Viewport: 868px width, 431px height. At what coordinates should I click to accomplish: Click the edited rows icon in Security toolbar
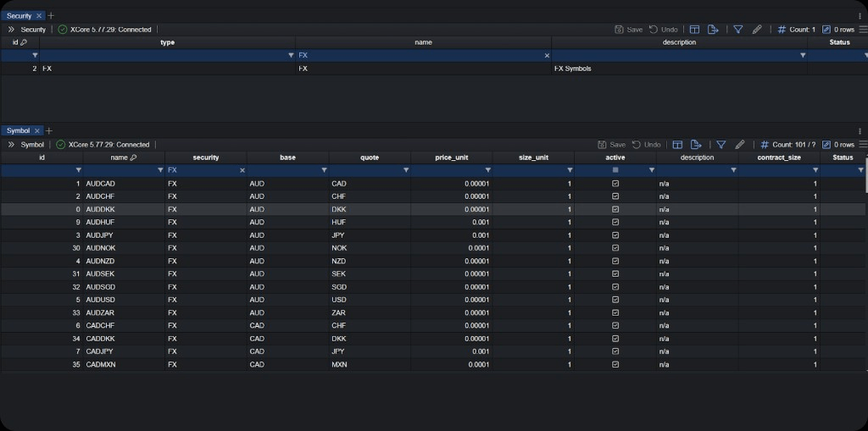point(826,30)
